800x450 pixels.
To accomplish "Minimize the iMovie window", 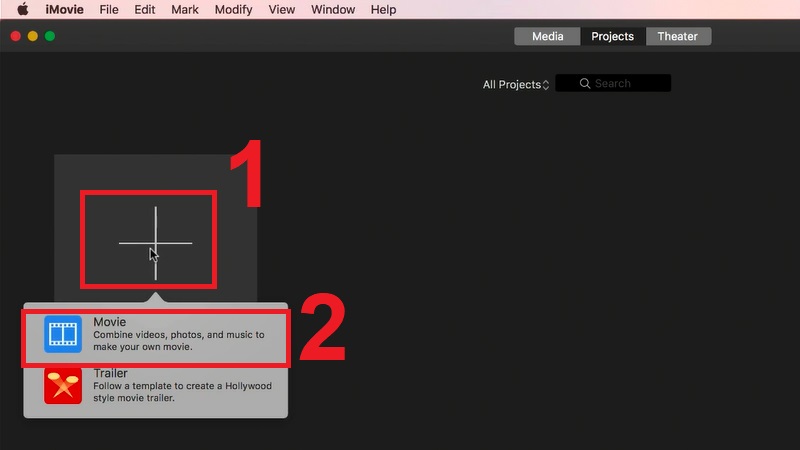I will (33, 36).
